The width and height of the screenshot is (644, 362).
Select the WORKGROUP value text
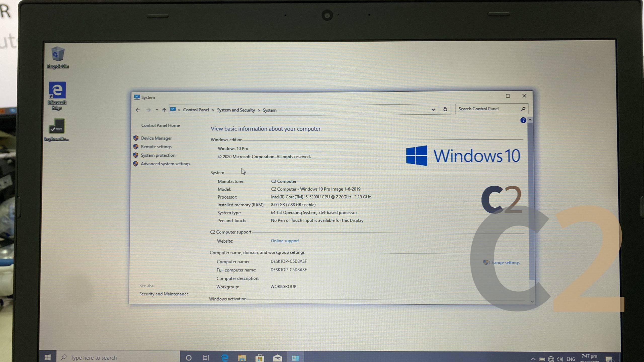283,286
